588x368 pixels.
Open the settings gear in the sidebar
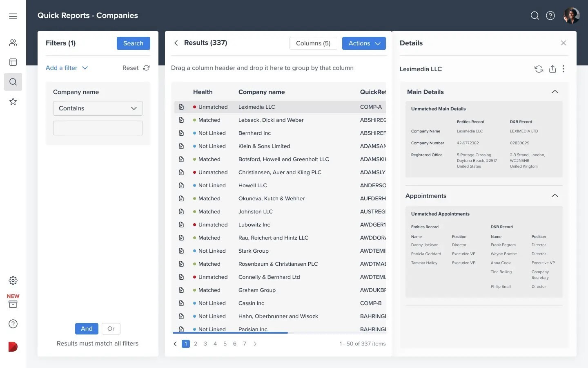(13, 280)
